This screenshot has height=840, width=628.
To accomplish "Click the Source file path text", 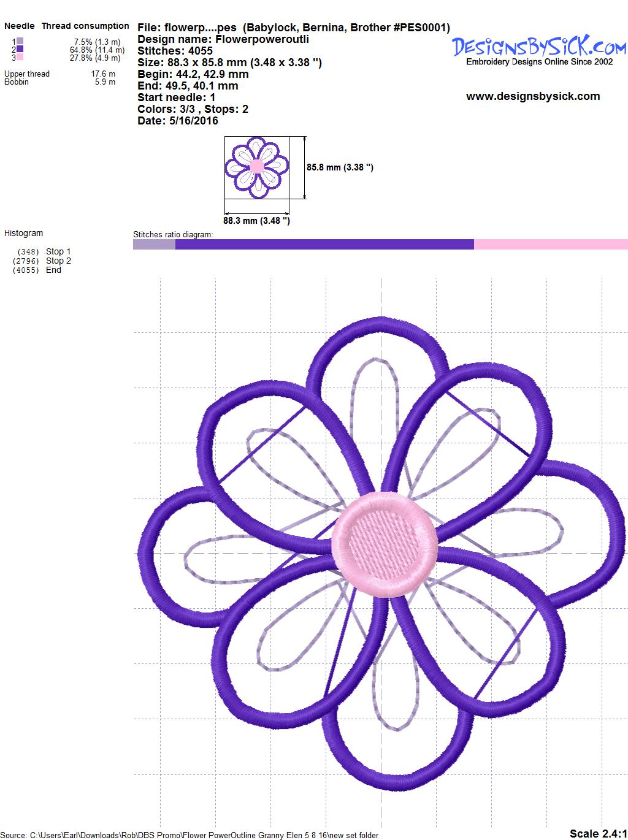I will point(190,835).
